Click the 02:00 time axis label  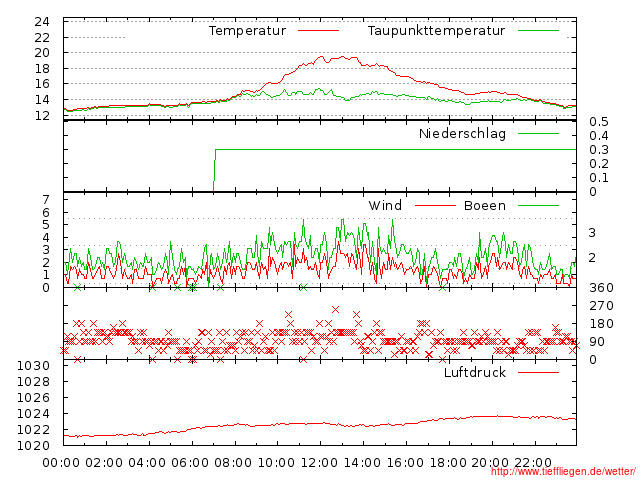pos(104,463)
